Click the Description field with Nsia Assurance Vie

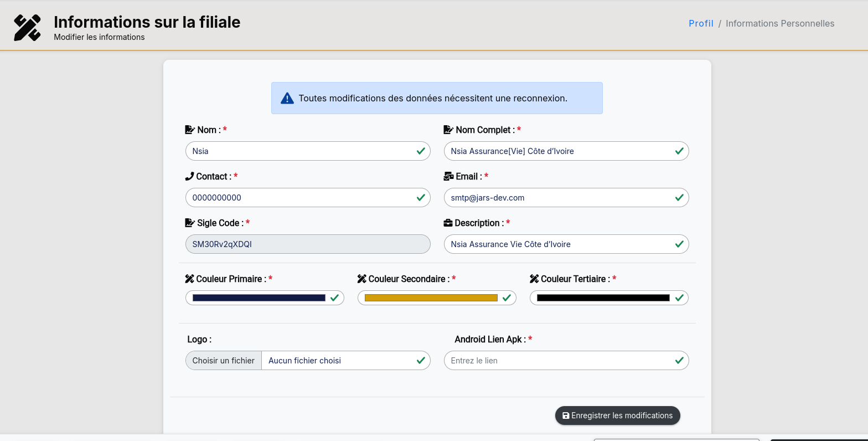(559, 244)
